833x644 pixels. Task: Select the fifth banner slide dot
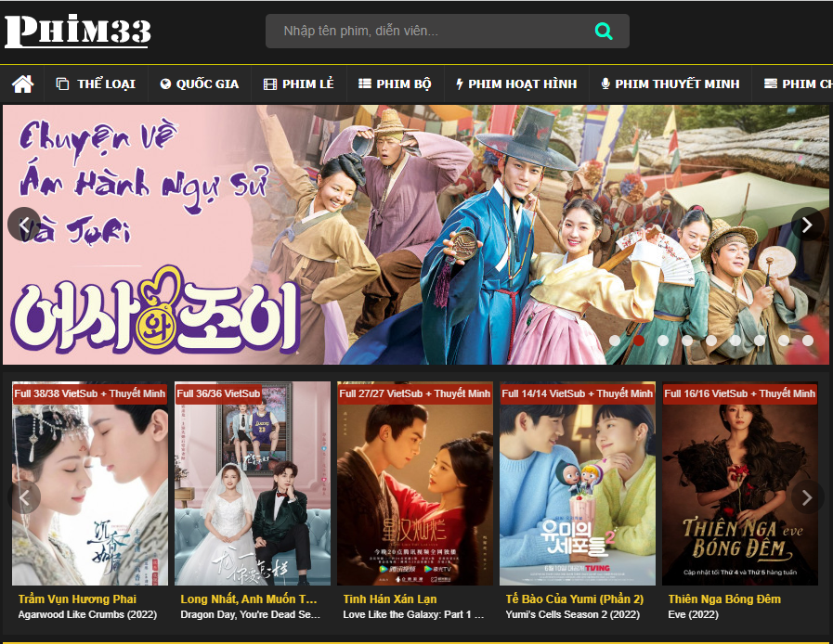711,341
